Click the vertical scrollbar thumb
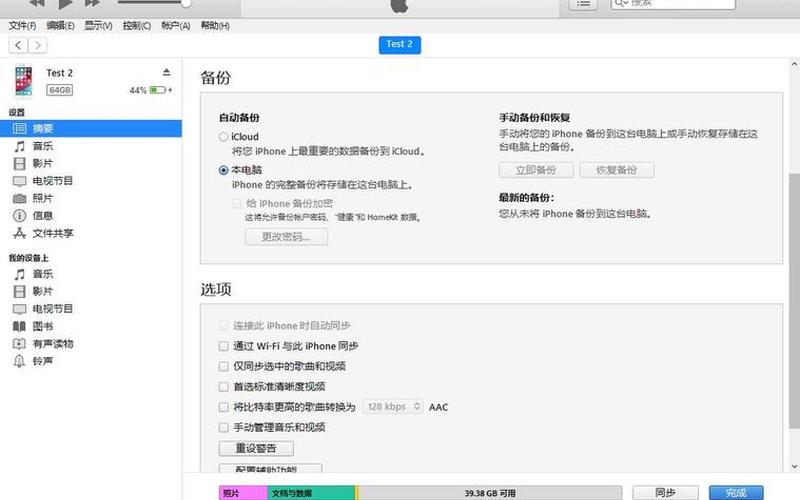Screen dimensions: 800x500 [794, 301]
